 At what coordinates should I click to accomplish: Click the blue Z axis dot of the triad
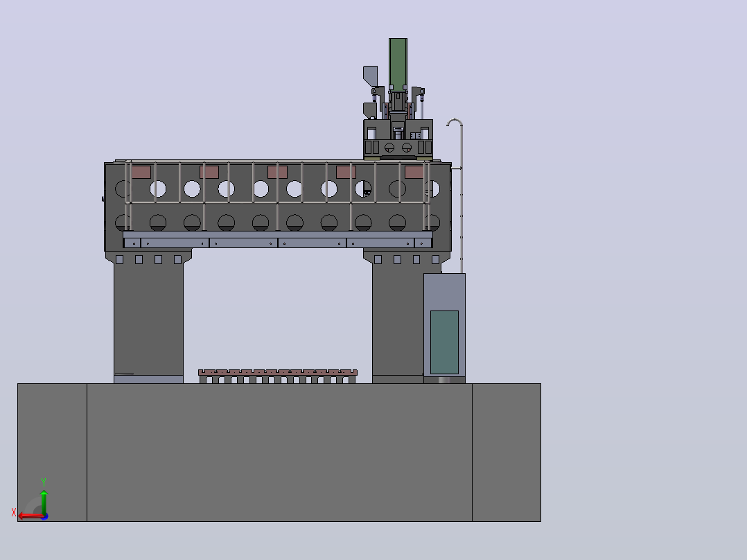[x=45, y=516]
